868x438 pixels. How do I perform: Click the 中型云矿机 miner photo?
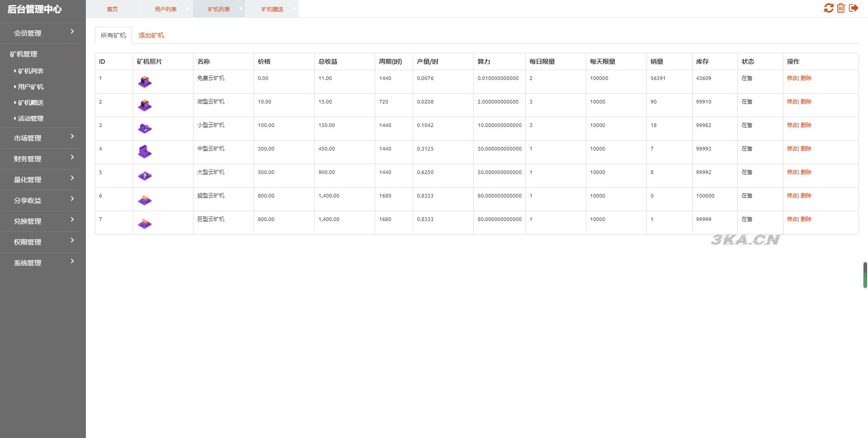145,152
